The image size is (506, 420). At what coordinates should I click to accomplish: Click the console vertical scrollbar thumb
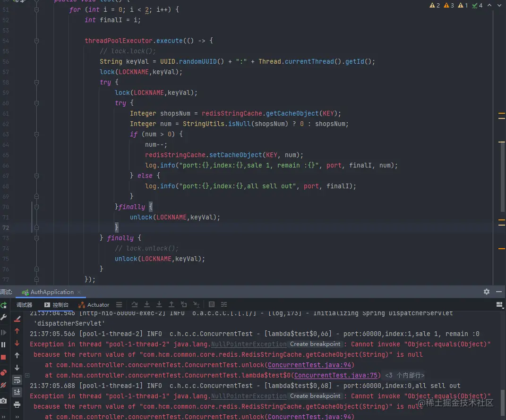(503, 402)
